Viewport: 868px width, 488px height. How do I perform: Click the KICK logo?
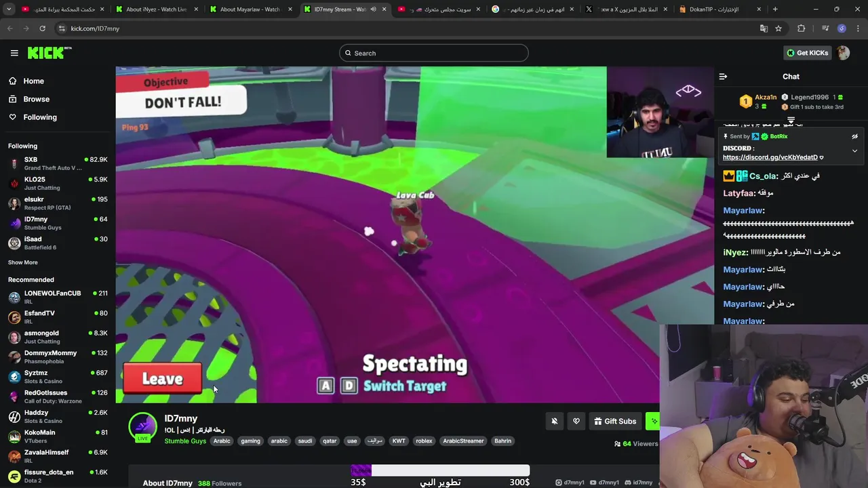pyautogui.click(x=50, y=53)
